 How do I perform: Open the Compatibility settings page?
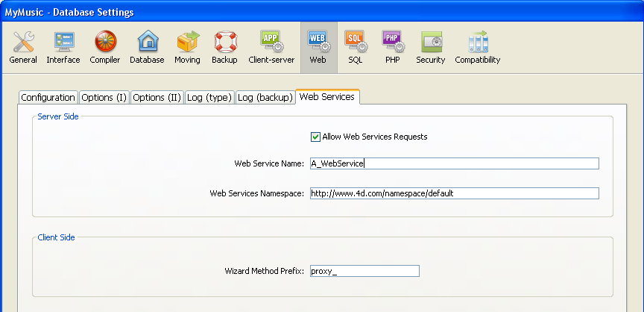[478, 48]
